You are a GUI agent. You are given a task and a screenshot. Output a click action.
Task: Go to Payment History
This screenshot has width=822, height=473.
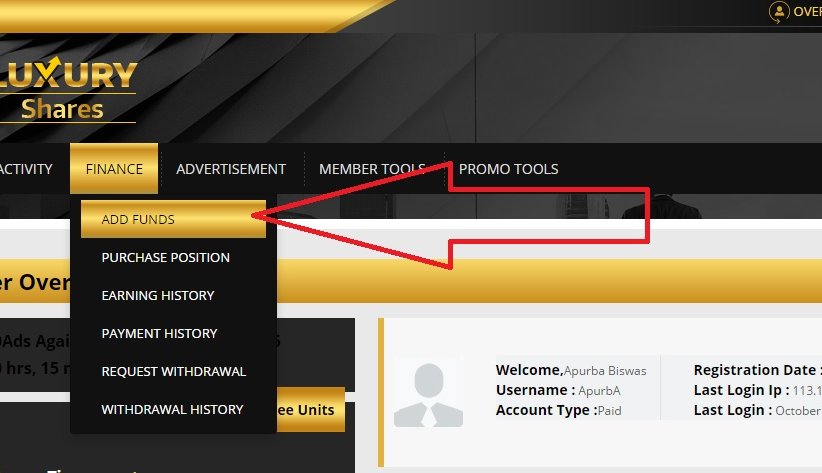[159, 334]
